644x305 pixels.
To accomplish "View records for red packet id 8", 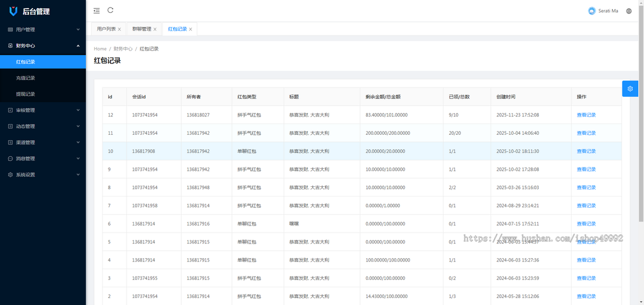I will (x=586, y=187).
